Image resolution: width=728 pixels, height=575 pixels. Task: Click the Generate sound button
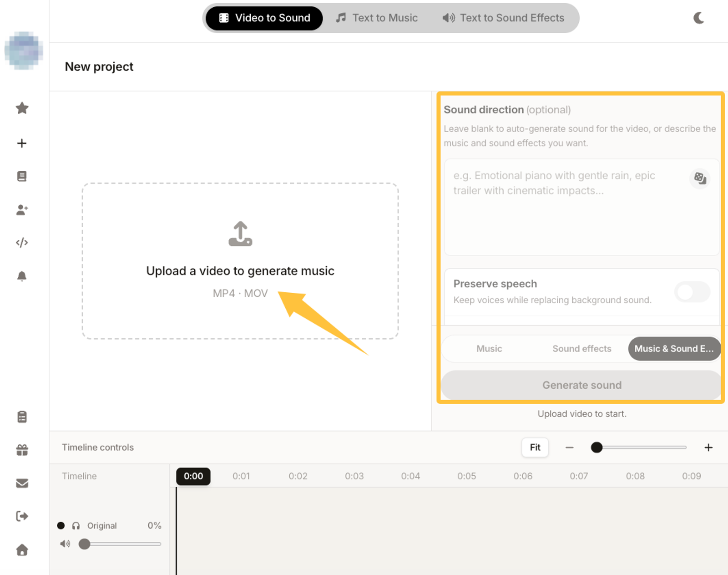click(581, 385)
